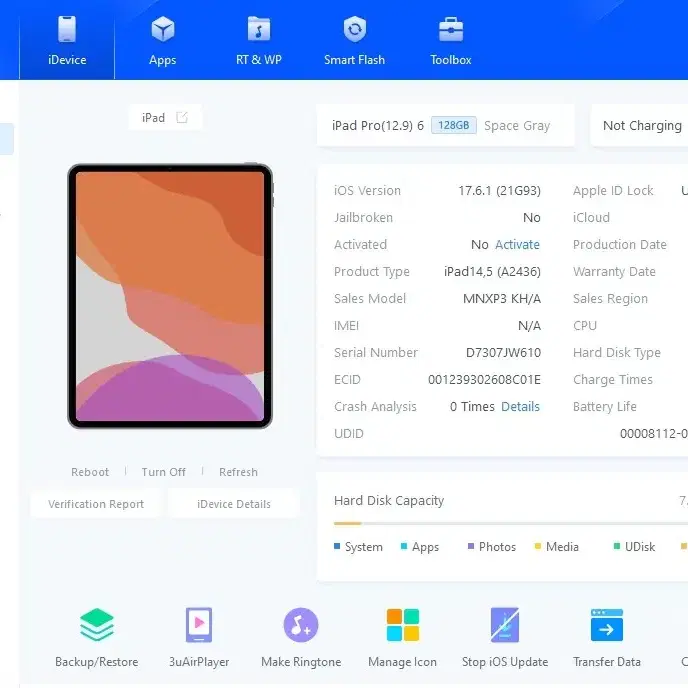Open the Toolbox tab
The height and width of the screenshot is (688, 688).
(x=451, y=40)
